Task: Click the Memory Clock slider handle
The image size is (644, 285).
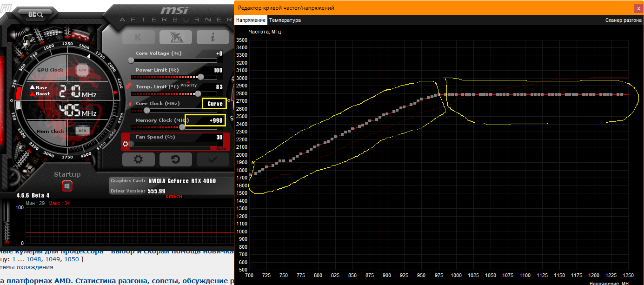Action: (x=182, y=127)
